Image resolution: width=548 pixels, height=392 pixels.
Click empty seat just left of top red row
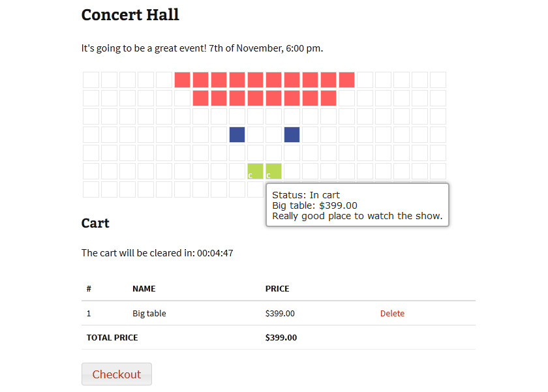click(x=164, y=80)
